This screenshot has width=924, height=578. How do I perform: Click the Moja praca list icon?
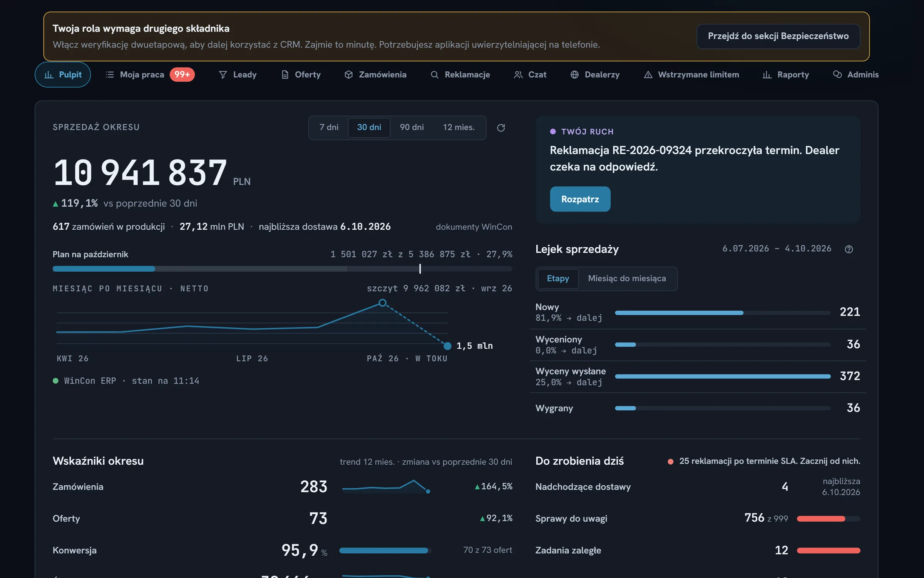[110, 75]
